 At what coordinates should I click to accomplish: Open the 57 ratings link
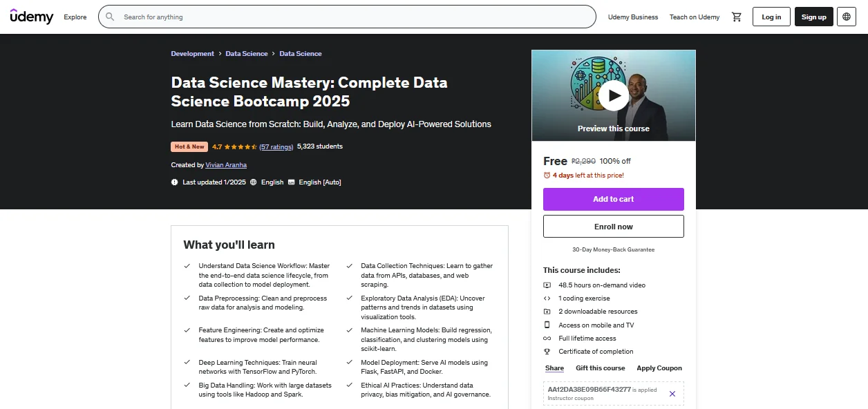tap(276, 146)
